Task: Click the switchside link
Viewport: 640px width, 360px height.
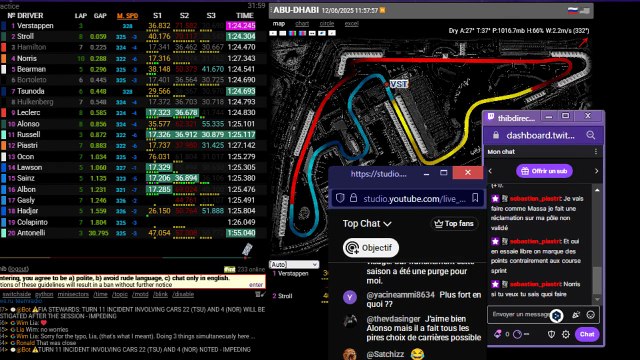Action: click(x=16, y=294)
